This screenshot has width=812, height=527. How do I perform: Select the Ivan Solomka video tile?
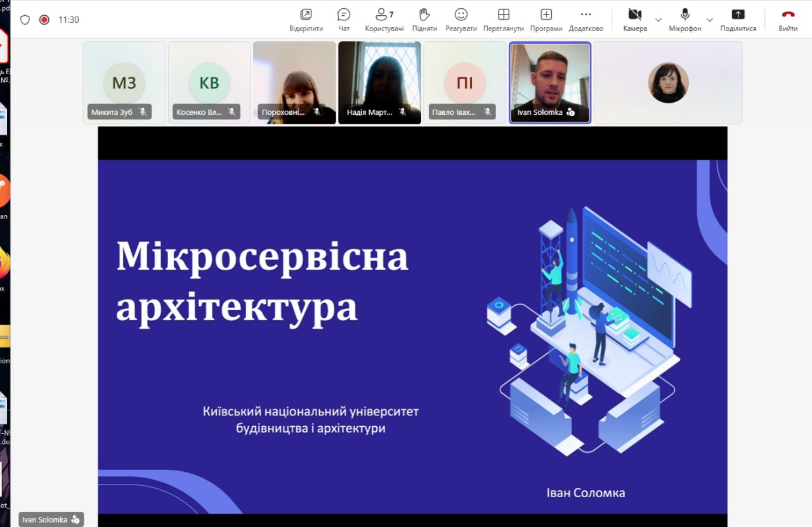coord(549,82)
